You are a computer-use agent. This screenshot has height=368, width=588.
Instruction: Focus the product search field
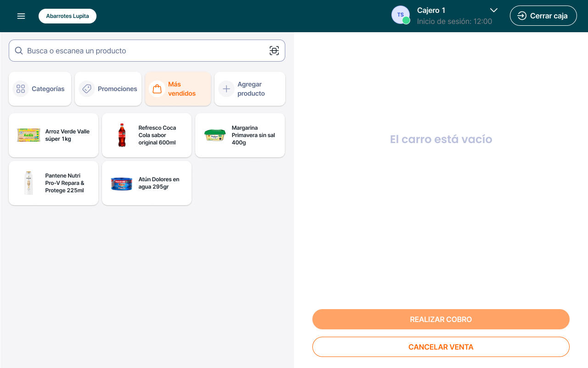(142, 51)
